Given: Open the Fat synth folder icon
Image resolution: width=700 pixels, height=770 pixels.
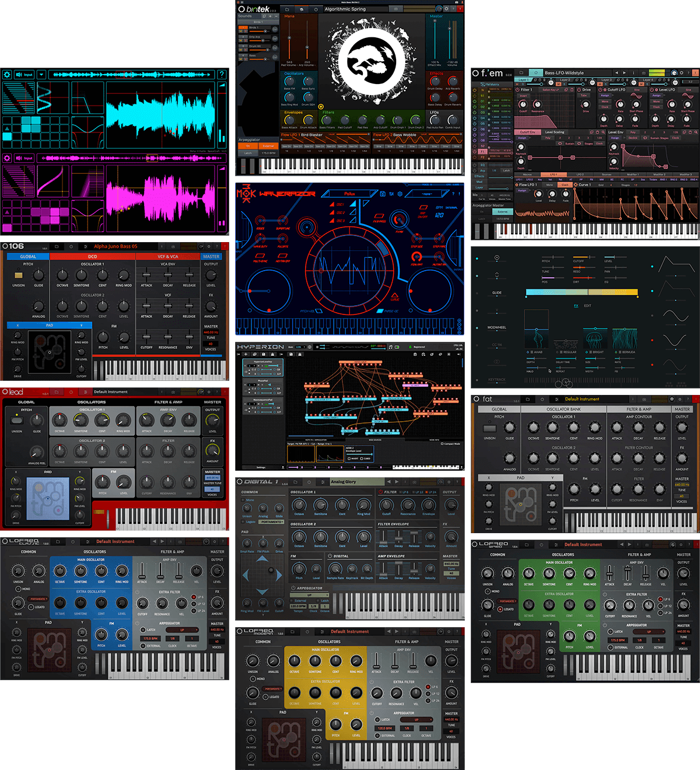Looking at the screenshot, I should [x=527, y=400].
